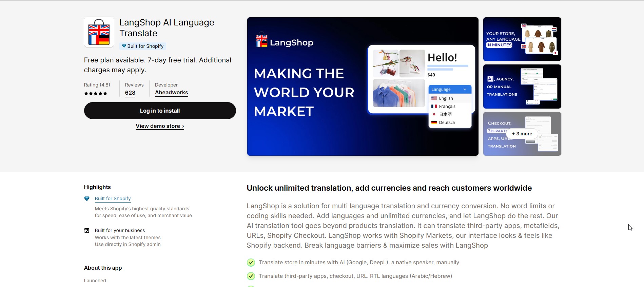The image size is (644, 287).
Task: Click the five-star rating icons
Action: 96,94
